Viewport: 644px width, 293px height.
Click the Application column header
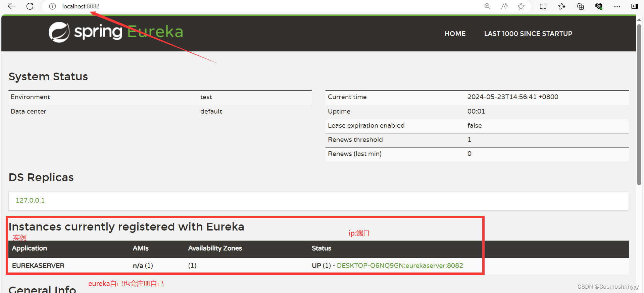tap(30, 248)
